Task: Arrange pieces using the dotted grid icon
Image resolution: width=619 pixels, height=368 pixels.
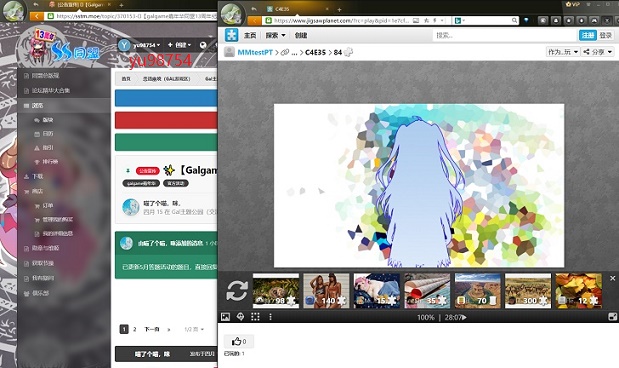Action: coord(255,317)
